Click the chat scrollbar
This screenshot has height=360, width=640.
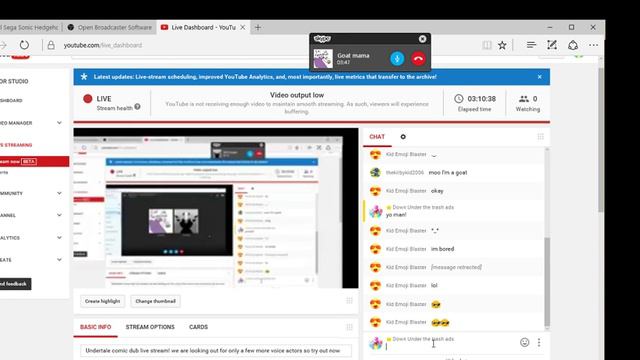(547, 282)
